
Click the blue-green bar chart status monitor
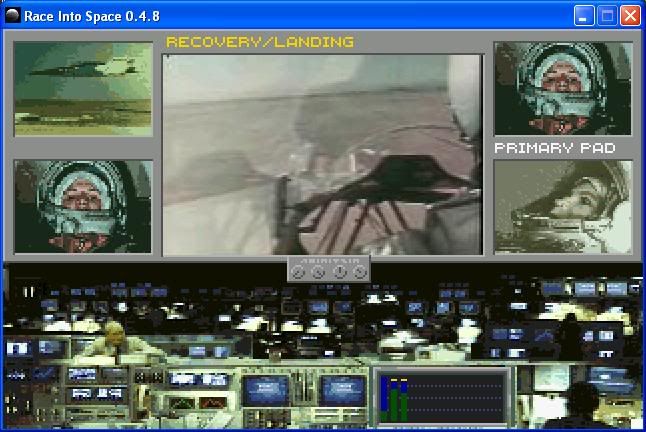[x=442, y=397]
